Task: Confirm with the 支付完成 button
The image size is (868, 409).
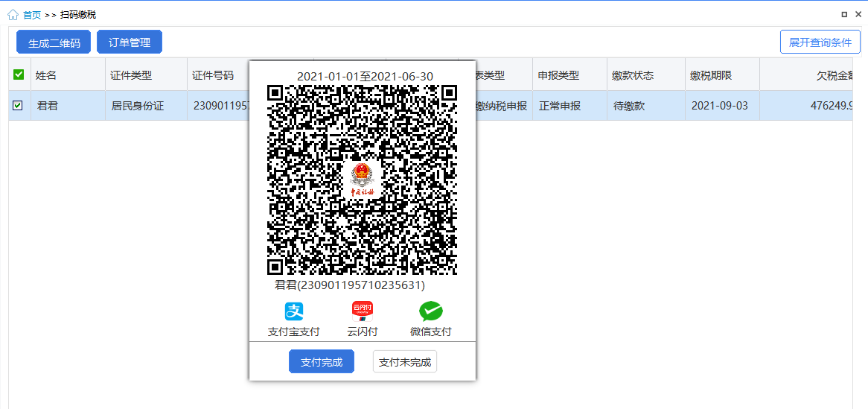Action: pos(322,362)
